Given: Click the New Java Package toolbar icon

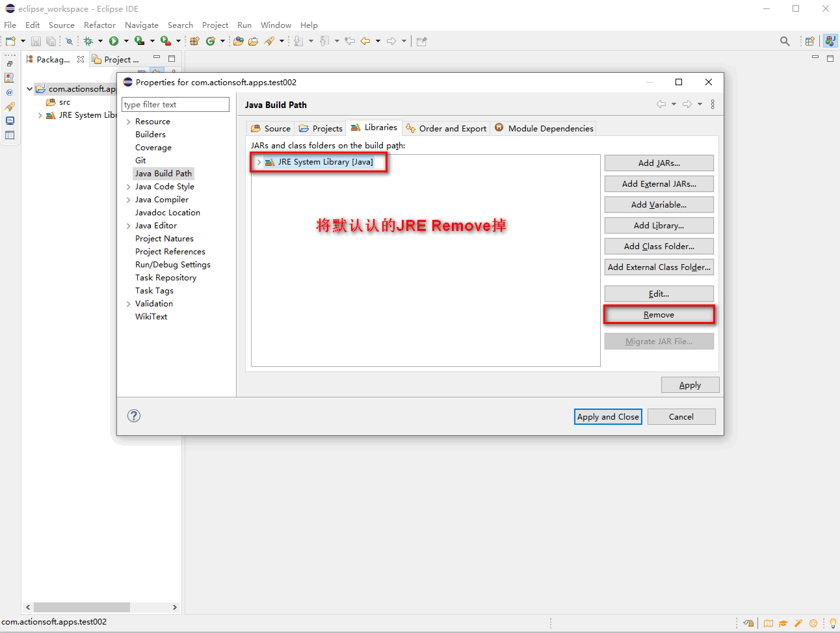Looking at the screenshot, I should pyautogui.click(x=194, y=41).
